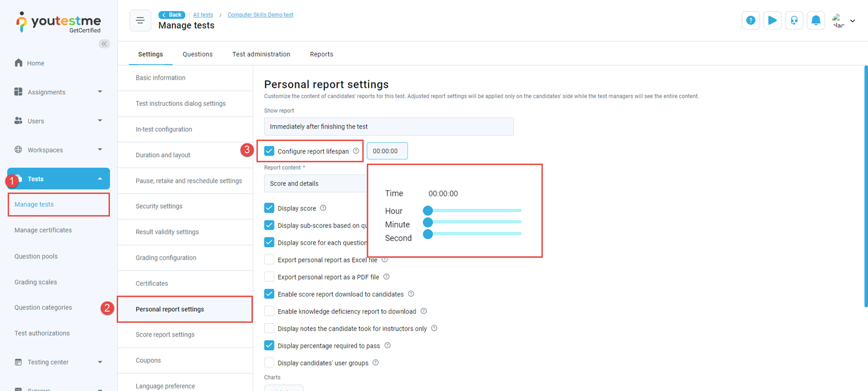Click the Back button
This screenshot has height=391, width=868.
point(172,15)
